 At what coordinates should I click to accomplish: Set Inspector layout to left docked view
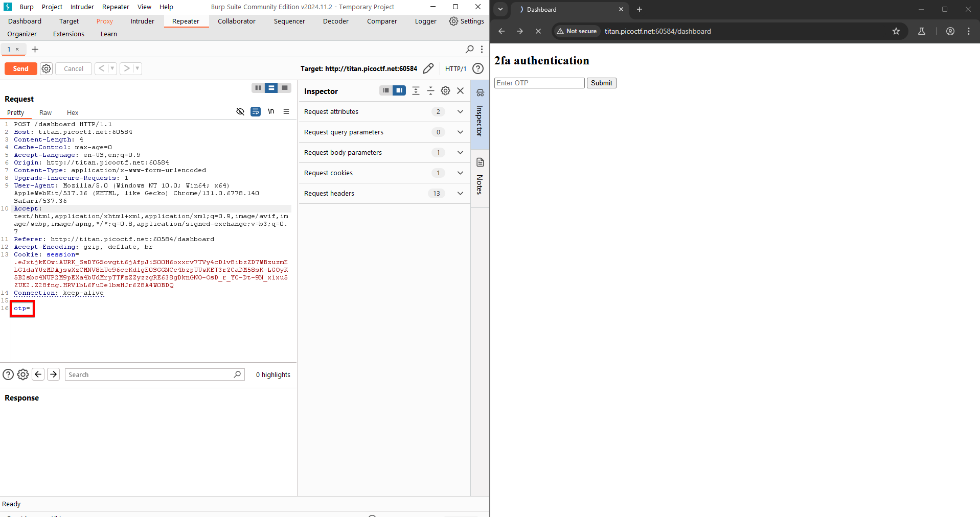tap(386, 90)
